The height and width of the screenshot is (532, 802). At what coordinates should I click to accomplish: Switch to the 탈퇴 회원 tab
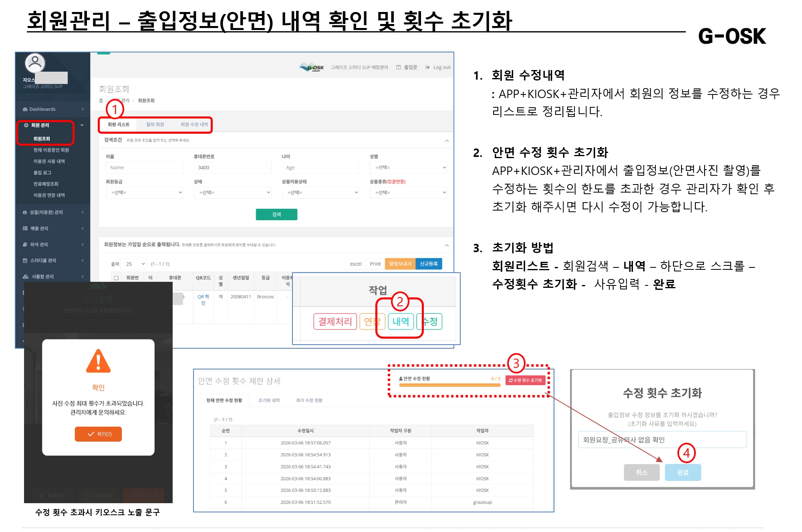point(155,124)
